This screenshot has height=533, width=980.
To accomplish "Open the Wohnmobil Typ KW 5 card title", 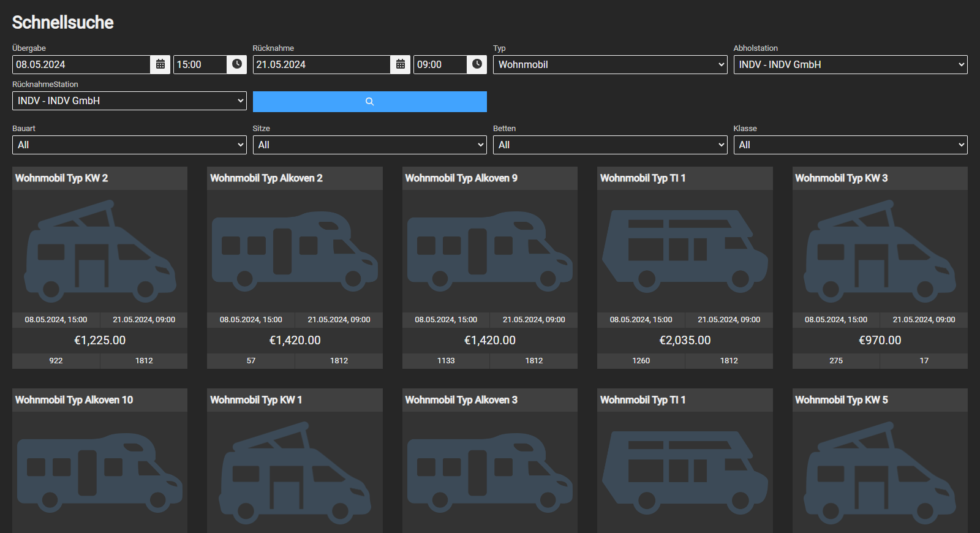I will (841, 400).
